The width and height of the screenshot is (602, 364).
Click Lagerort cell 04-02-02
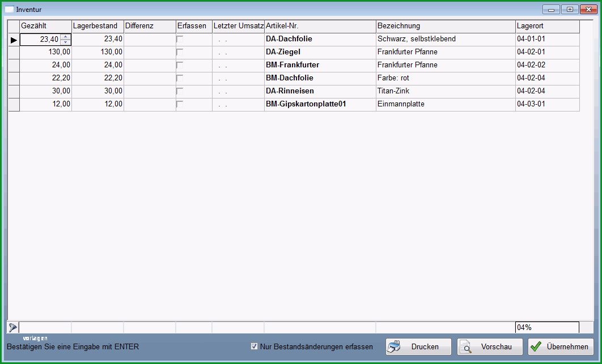click(x=548, y=65)
